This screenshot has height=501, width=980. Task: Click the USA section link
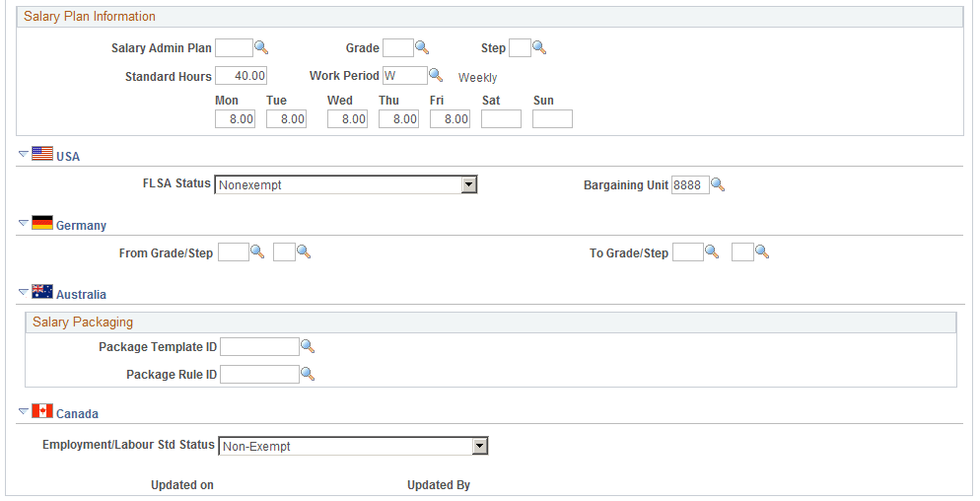pos(68,157)
